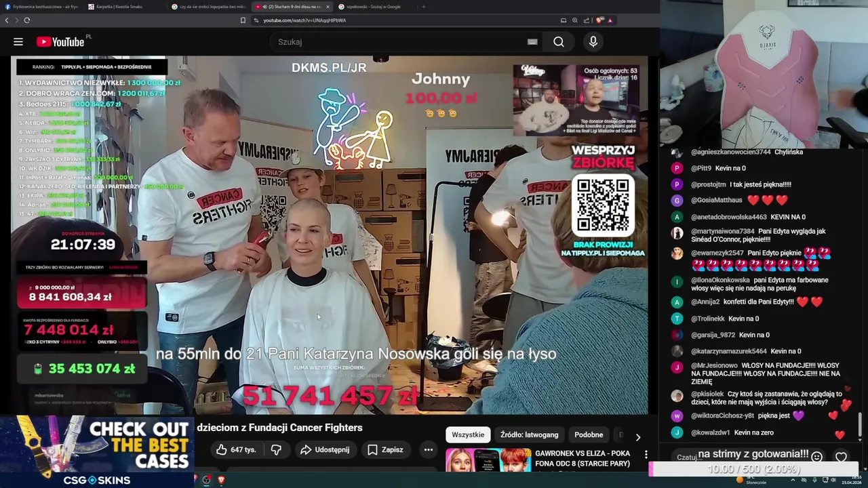This screenshot has height=488, width=868.
Task: Open options menu for GAWRONEK VS ELIZA video
Action: pos(646,455)
